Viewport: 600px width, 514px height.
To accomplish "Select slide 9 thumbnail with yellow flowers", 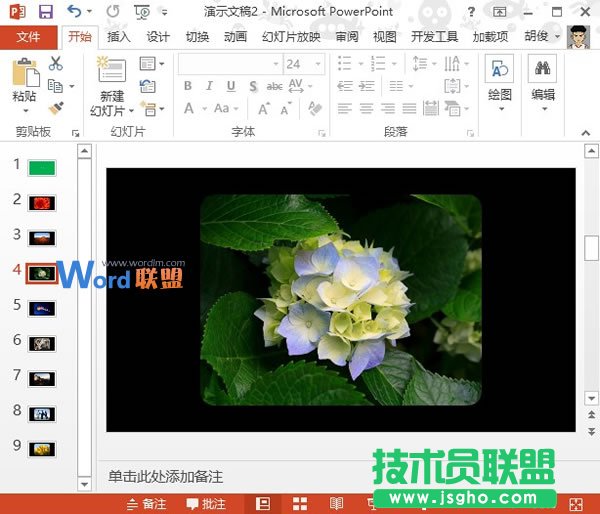I will (42, 449).
